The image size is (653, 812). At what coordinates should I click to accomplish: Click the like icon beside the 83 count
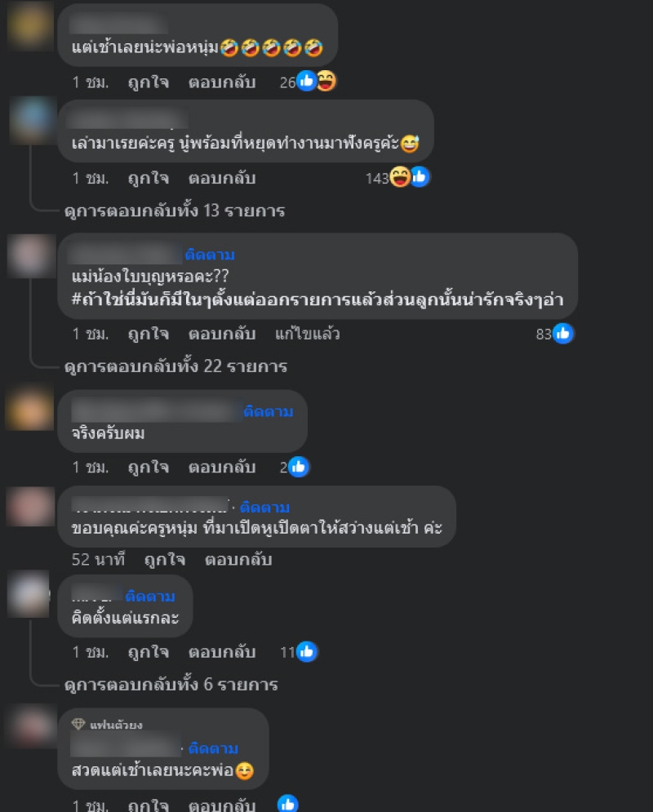click(563, 334)
